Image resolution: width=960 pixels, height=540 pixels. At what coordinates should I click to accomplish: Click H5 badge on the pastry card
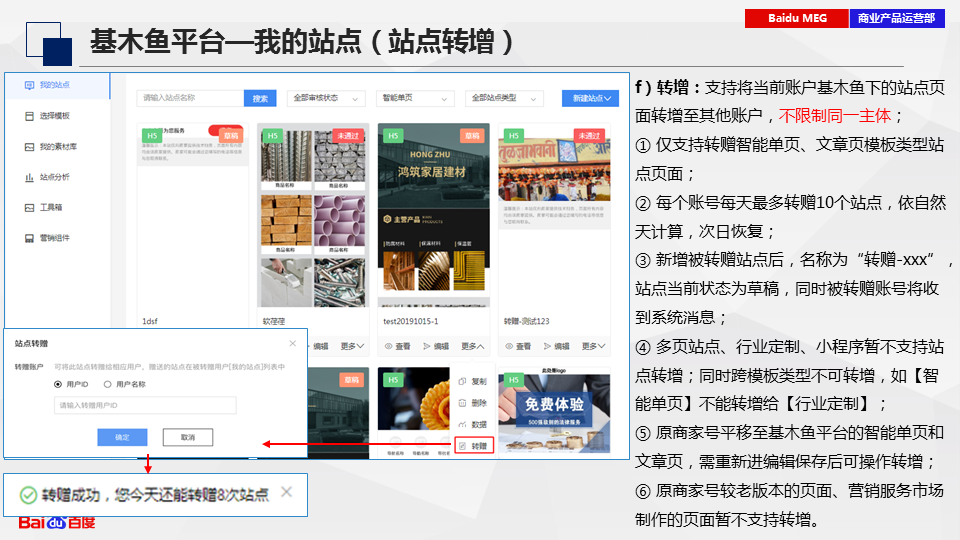(392, 380)
